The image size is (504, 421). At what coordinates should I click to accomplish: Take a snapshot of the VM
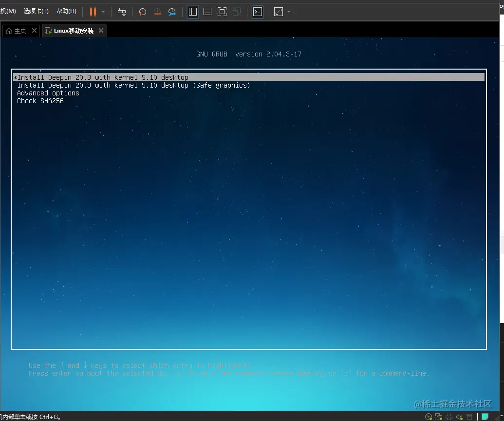coord(142,12)
